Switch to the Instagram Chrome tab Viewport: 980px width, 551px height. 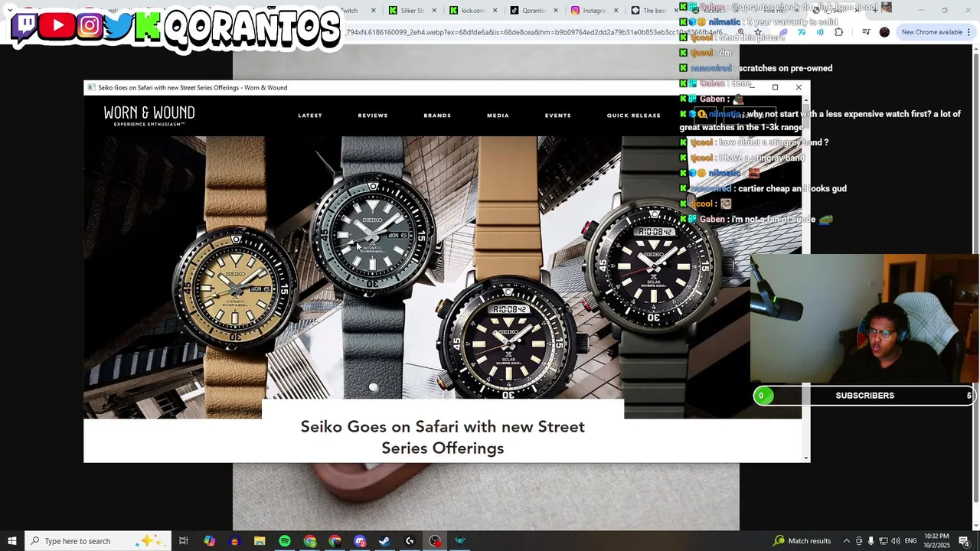click(x=593, y=11)
